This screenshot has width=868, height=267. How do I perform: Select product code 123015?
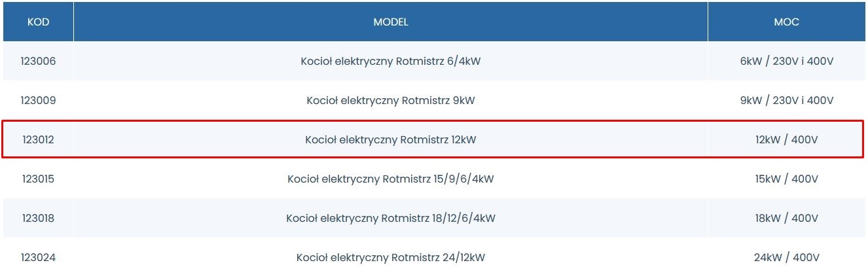(x=38, y=179)
